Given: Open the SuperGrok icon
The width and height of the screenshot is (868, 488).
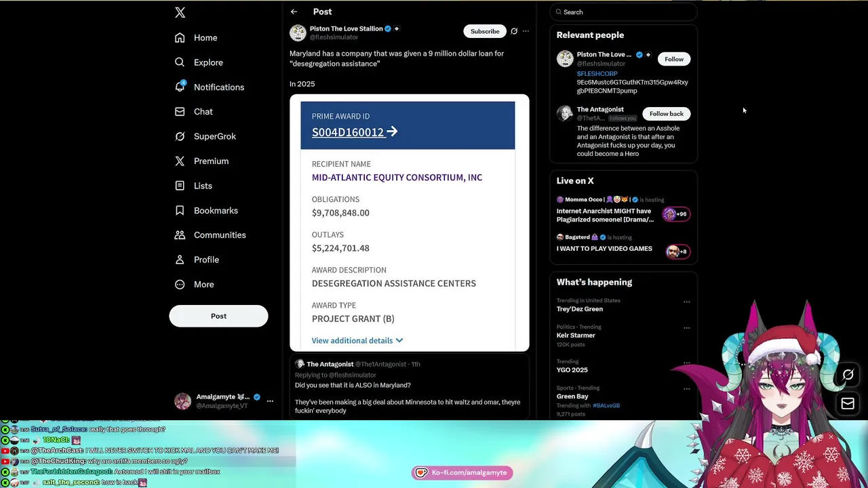Looking at the screenshot, I should click(x=180, y=136).
